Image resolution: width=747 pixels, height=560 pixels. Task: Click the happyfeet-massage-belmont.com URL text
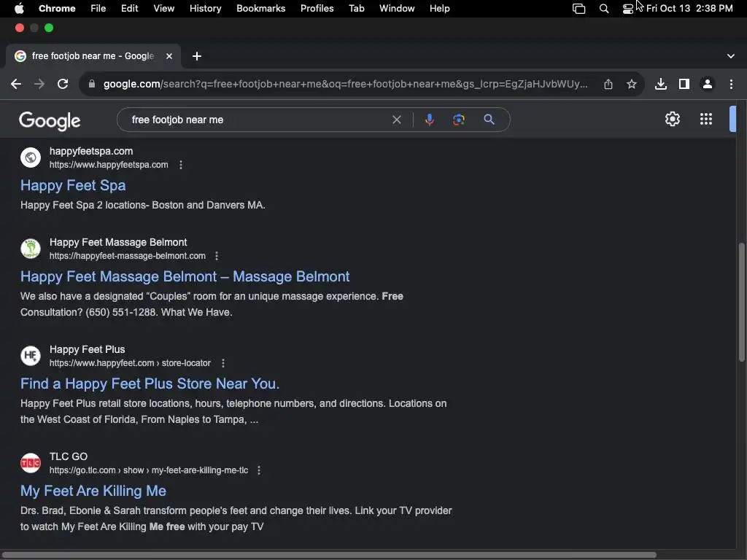[128, 256]
